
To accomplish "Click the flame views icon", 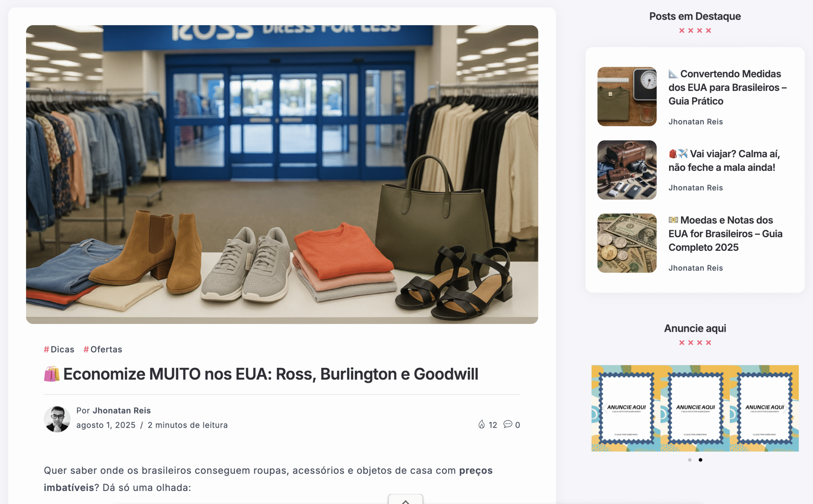I will (x=481, y=424).
